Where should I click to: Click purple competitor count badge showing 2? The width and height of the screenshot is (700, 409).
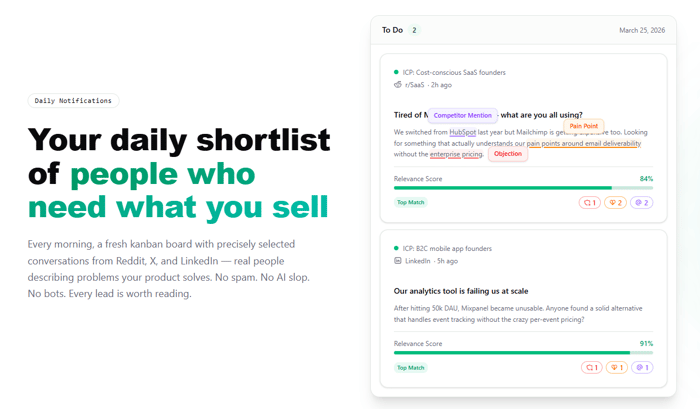[642, 203]
